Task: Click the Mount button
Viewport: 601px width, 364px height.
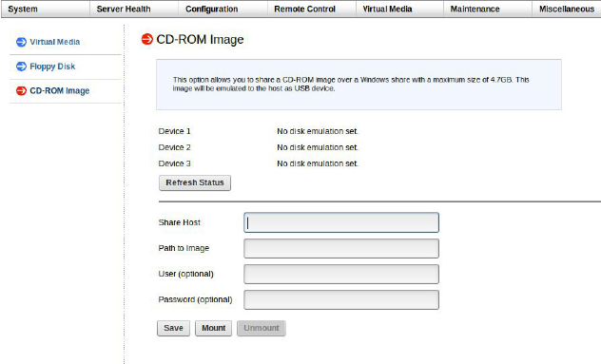Action: (x=214, y=328)
